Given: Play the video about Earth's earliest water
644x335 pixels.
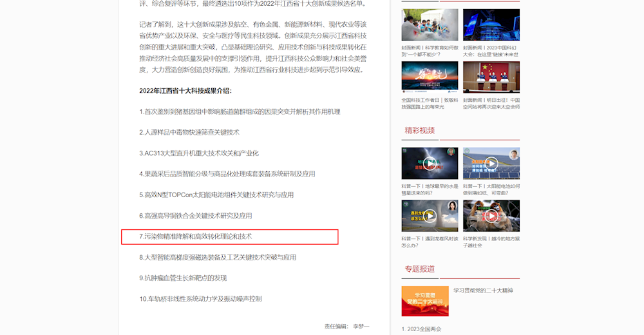Looking at the screenshot, I should pyautogui.click(x=430, y=163).
